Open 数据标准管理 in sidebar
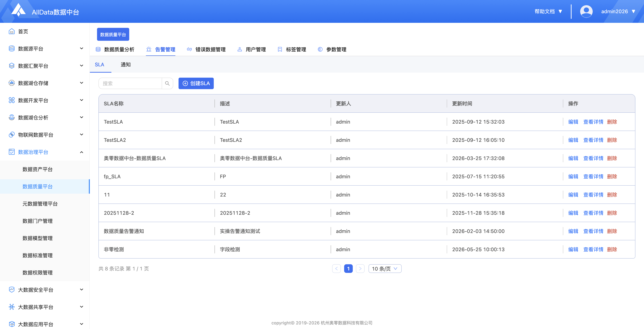The height and width of the screenshot is (329, 644). coord(38,255)
